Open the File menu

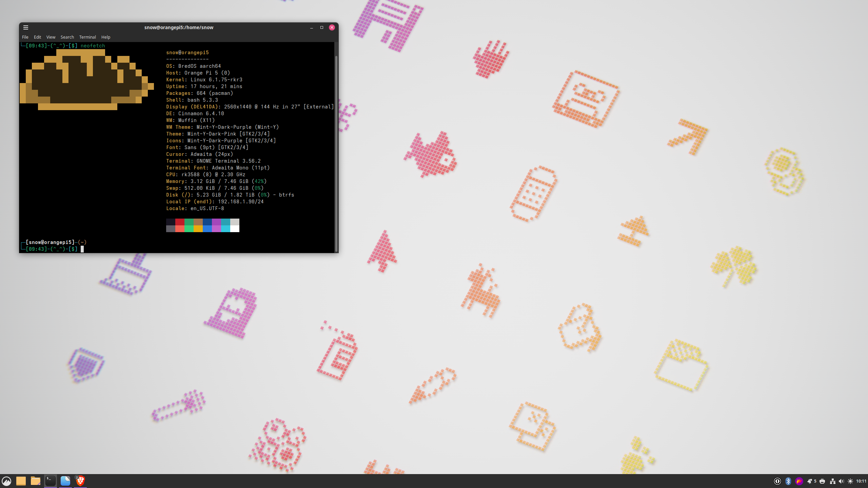click(x=25, y=37)
